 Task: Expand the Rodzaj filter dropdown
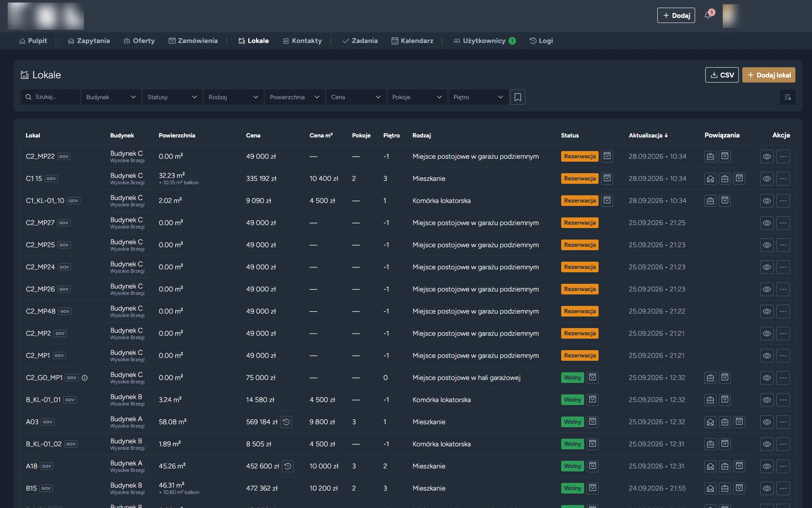tap(233, 97)
